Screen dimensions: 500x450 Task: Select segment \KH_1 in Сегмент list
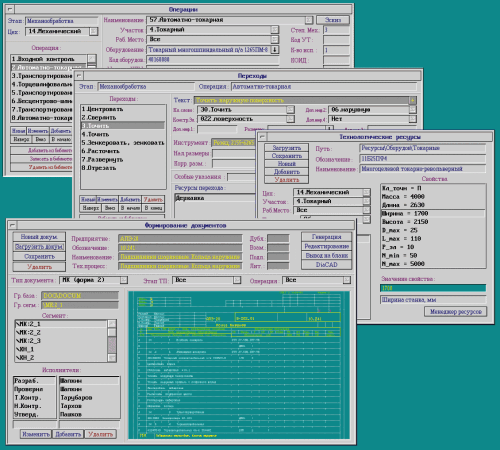pos(61,349)
